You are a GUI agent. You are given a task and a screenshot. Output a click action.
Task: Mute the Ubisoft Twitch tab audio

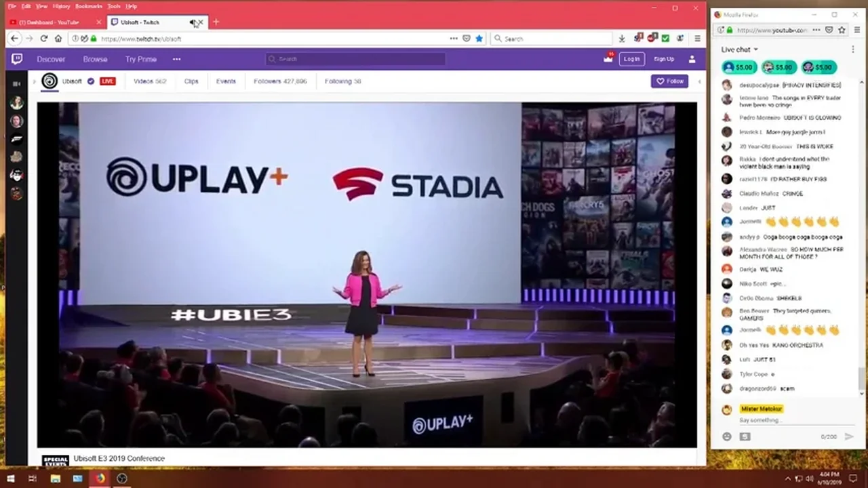click(192, 22)
